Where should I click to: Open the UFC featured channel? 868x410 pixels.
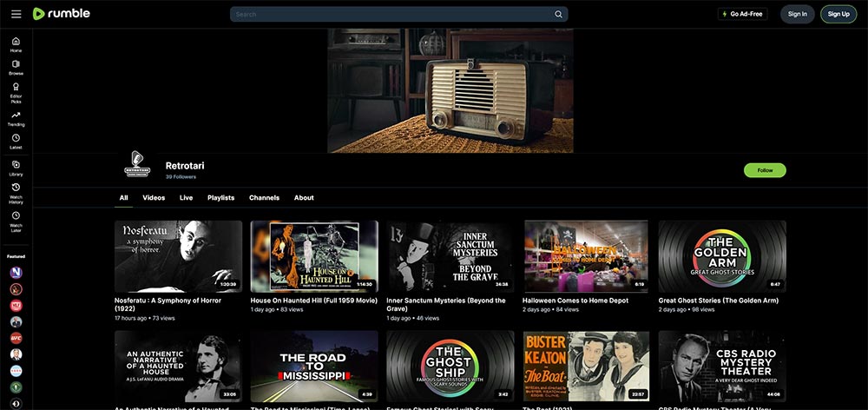(16, 338)
